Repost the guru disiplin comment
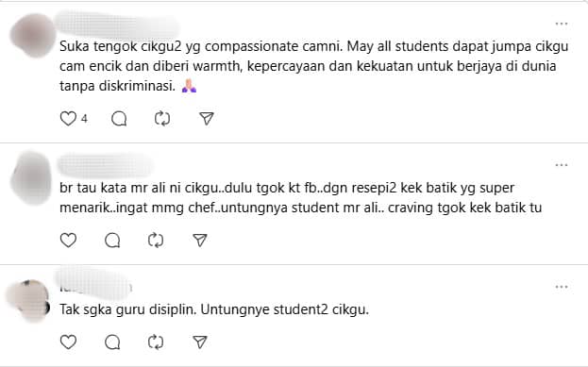This screenshot has height=367, width=588. pos(156,342)
